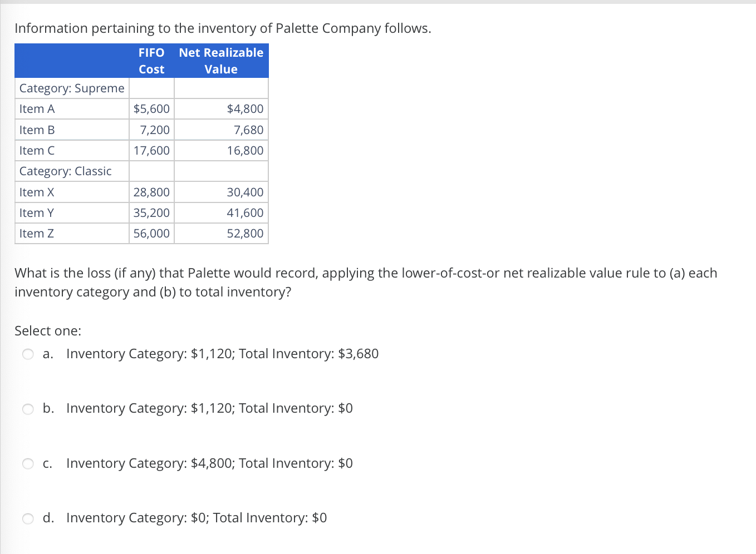The width and height of the screenshot is (756, 554).
Task: Click the Palette Company introduction sentence
Action: point(223,28)
